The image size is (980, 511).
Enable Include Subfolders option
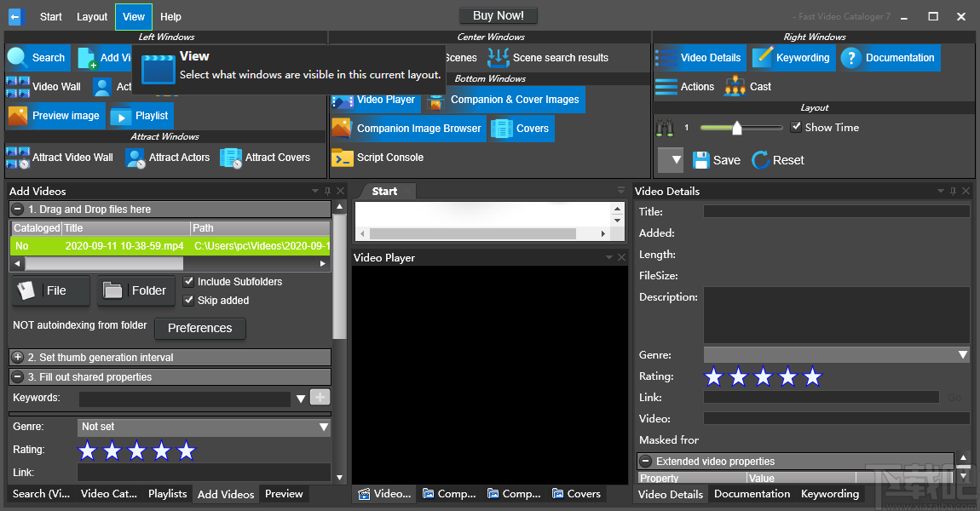coord(189,281)
